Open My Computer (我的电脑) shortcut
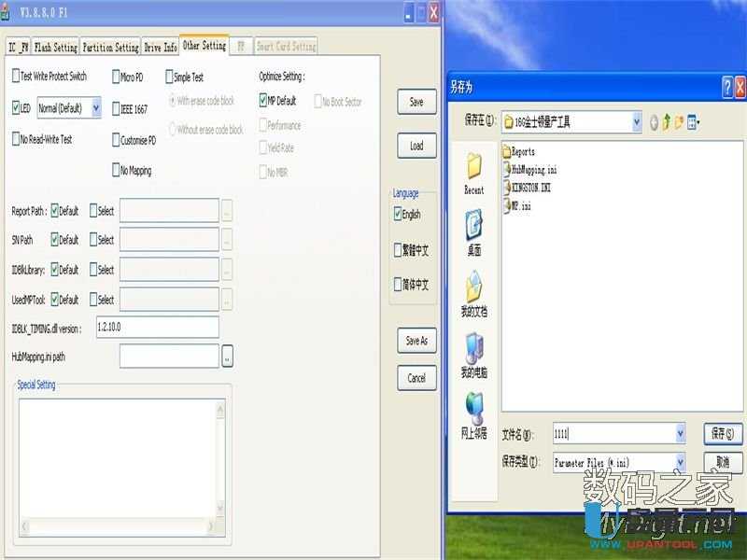 [x=473, y=355]
